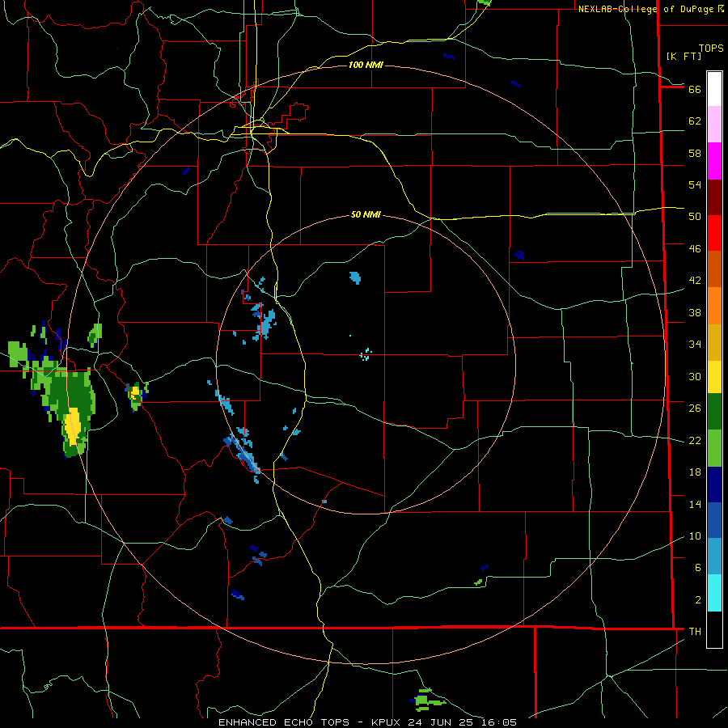Viewport: 728px width, 728px height.
Task: Click the lone light blue echo under the 50 NMI label
Action: 355,277
